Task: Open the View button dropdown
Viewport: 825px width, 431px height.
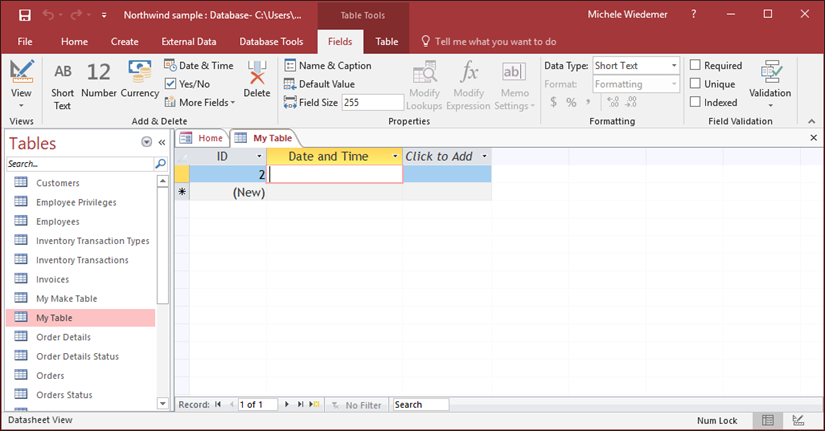Action: coord(21,105)
